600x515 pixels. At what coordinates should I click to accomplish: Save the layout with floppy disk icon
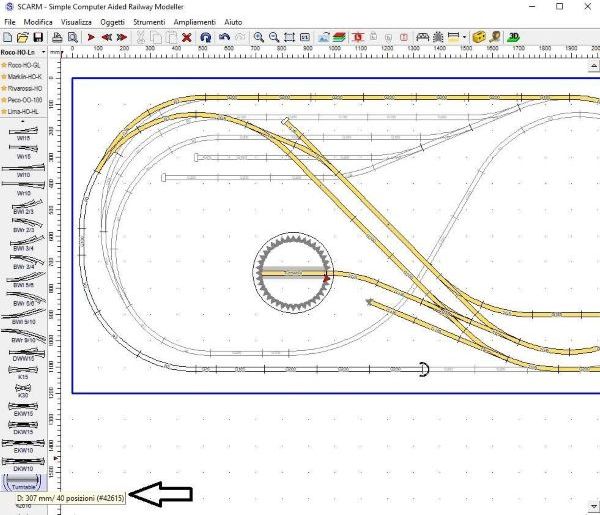38,37
